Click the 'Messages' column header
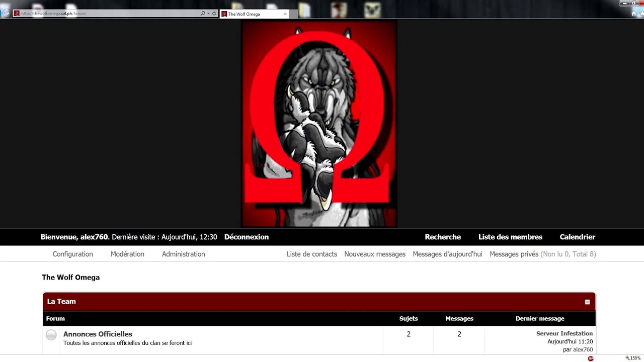 (x=459, y=318)
